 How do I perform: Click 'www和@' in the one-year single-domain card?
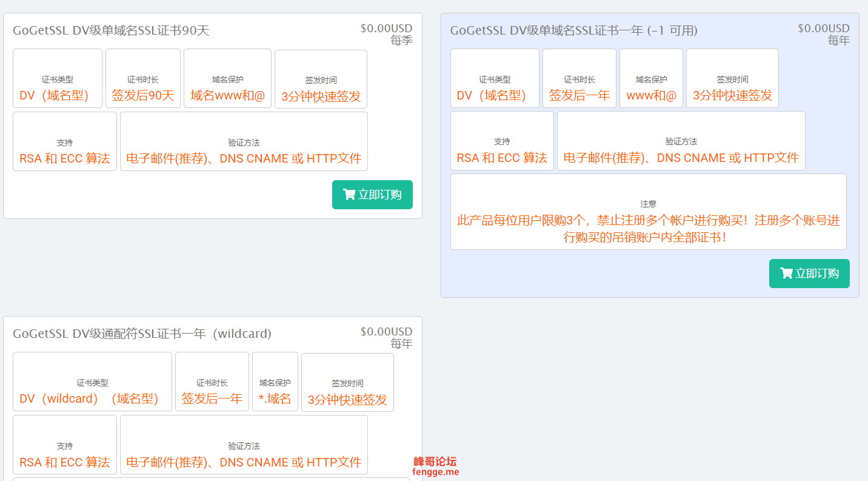click(651, 95)
